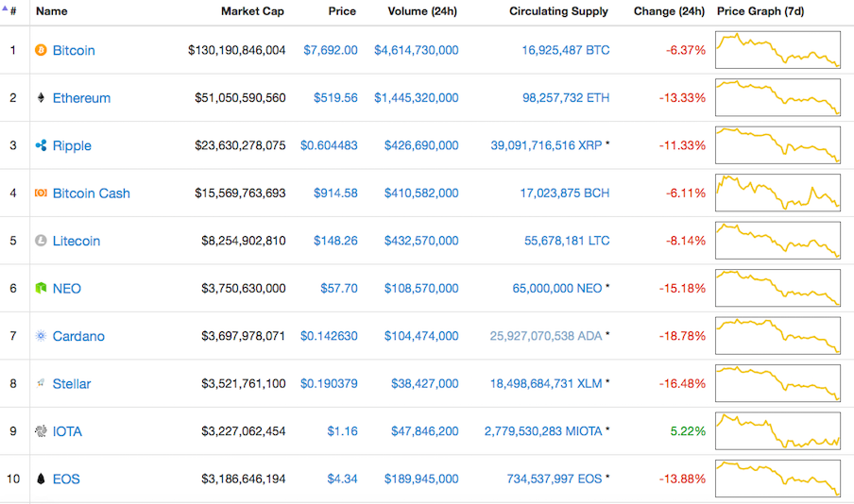Open the NEO coin page link
This screenshot has height=504, width=854.
click(66, 289)
